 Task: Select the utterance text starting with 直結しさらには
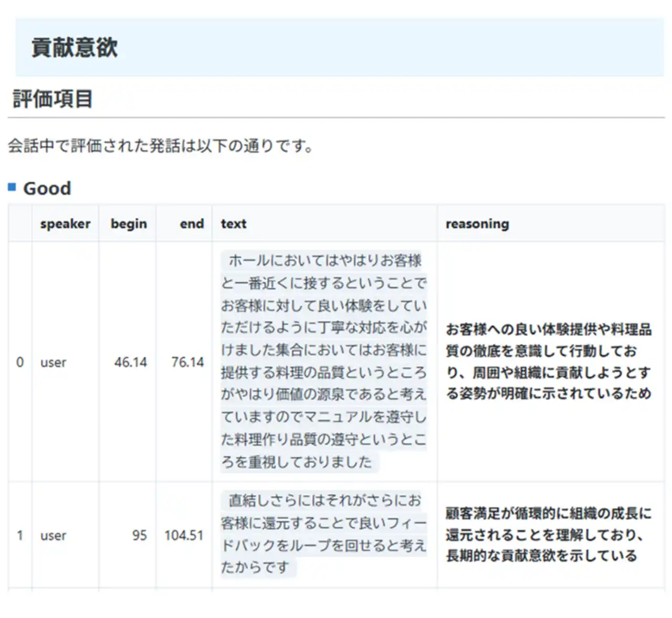point(324,534)
